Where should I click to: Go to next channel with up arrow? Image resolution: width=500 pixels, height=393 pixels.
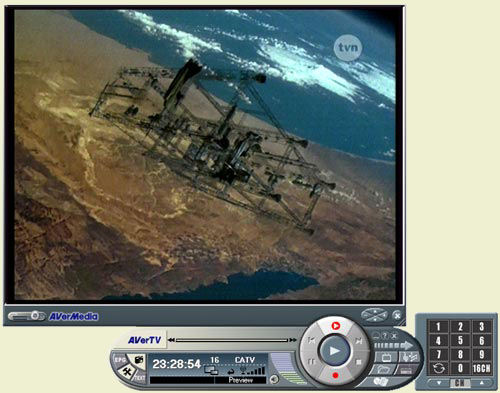(481, 383)
